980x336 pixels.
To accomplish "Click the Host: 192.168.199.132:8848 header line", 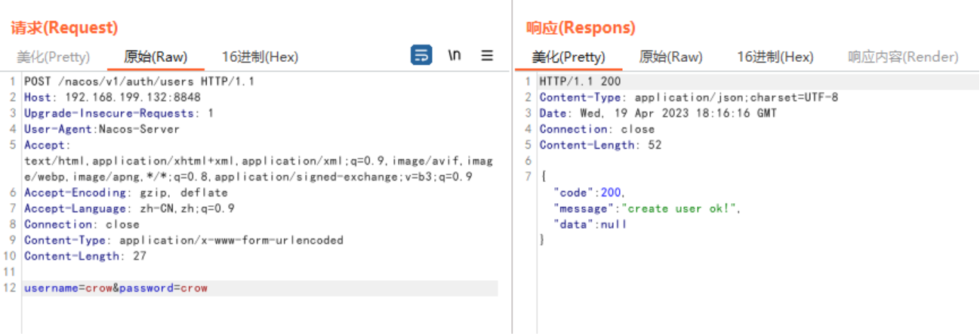I will [112, 97].
